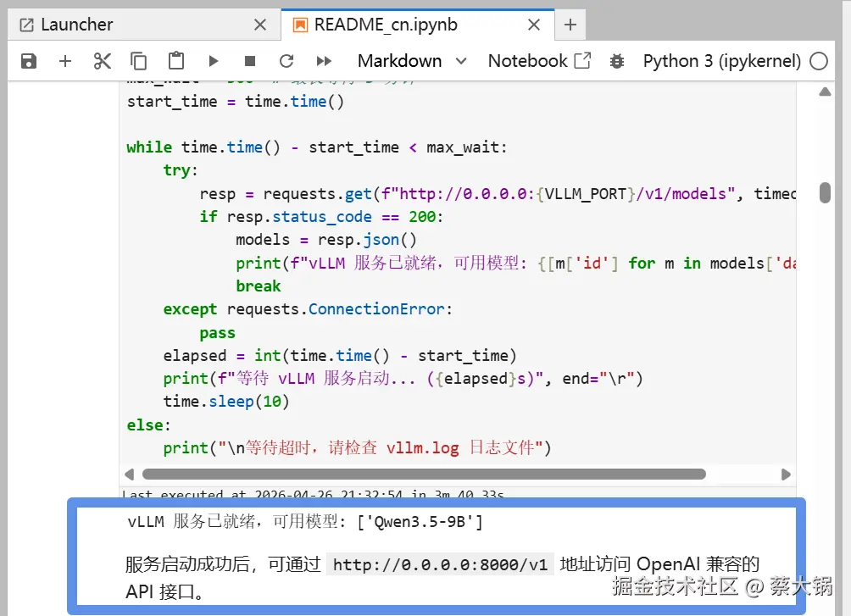Viewport: 851px width, 616px height.
Task: Click the 'time.sleep(10)' code line
Action: (x=226, y=402)
